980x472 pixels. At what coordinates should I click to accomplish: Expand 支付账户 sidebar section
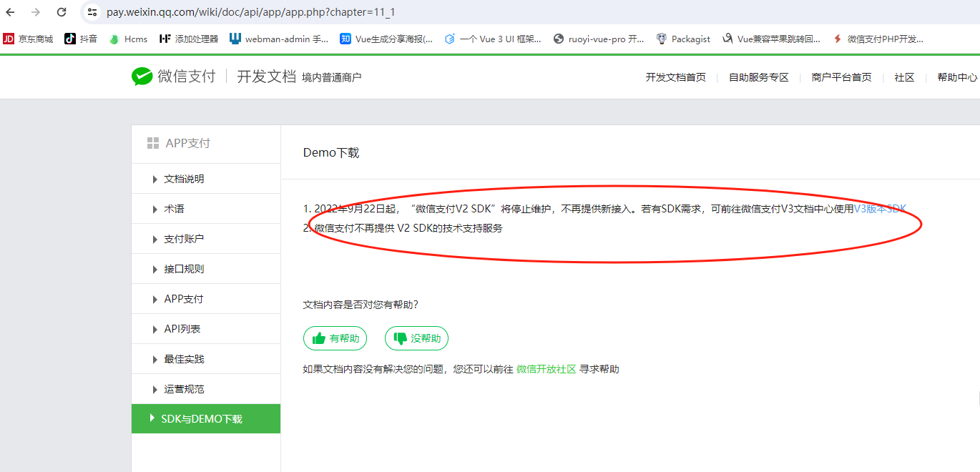pyautogui.click(x=206, y=239)
